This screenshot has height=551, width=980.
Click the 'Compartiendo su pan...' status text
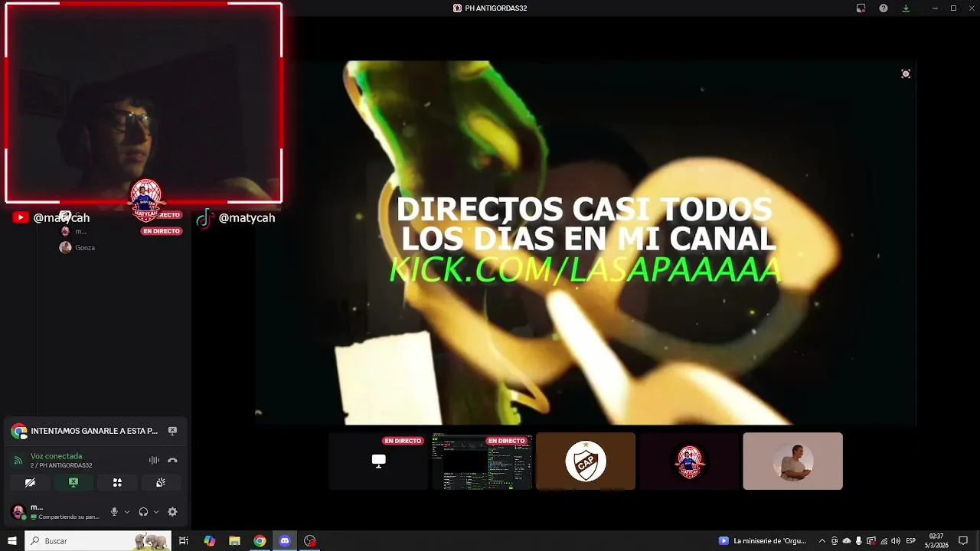click(69, 517)
